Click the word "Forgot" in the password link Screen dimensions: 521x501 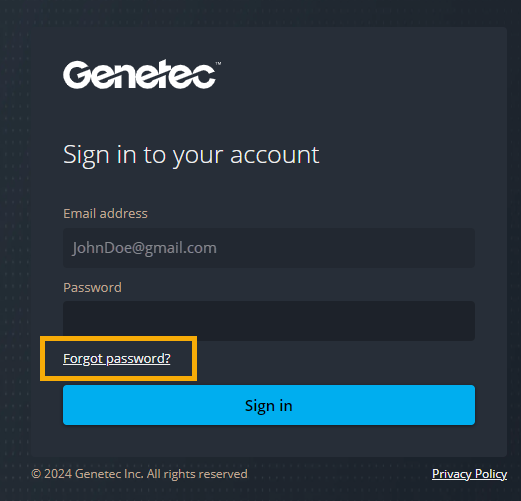click(x=83, y=359)
